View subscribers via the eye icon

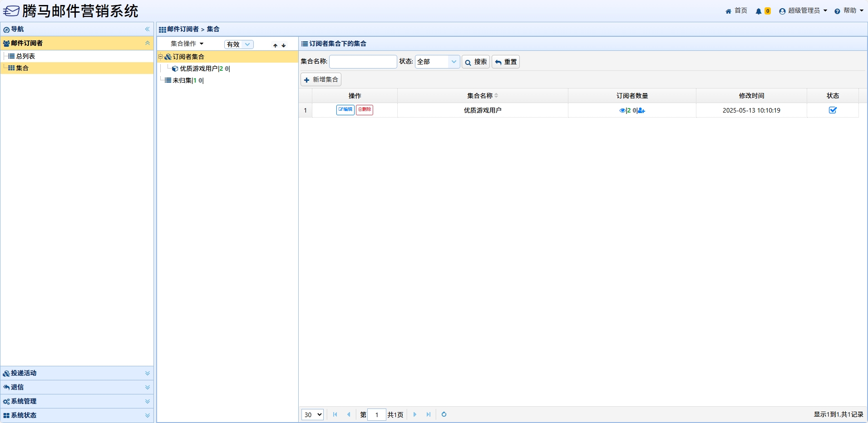622,111
